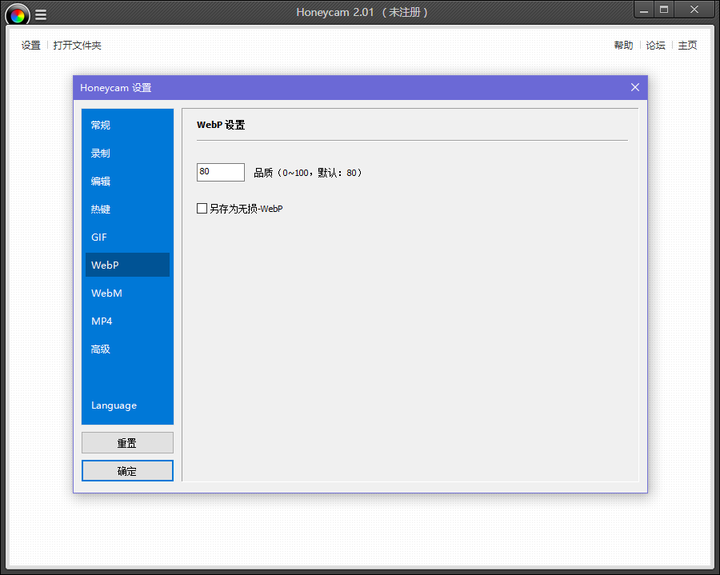Image resolution: width=720 pixels, height=575 pixels.
Task: Go to the GIF settings tab
Action: pos(128,237)
